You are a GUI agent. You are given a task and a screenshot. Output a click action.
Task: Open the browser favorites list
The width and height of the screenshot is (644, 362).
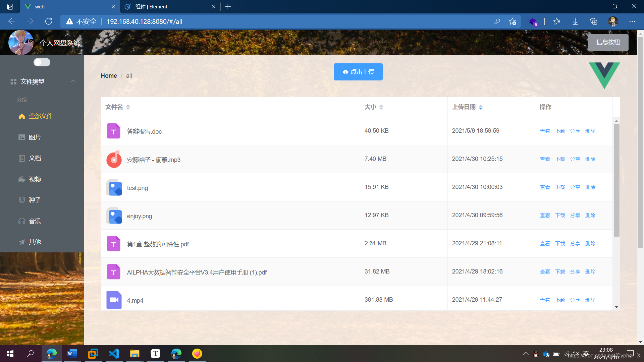pyautogui.click(x=557, y=21)
